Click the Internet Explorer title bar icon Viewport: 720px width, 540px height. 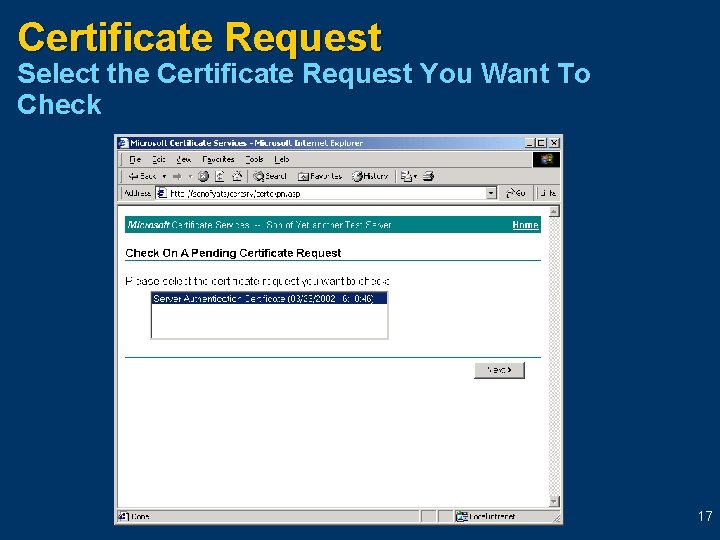[x=123, y=143]
